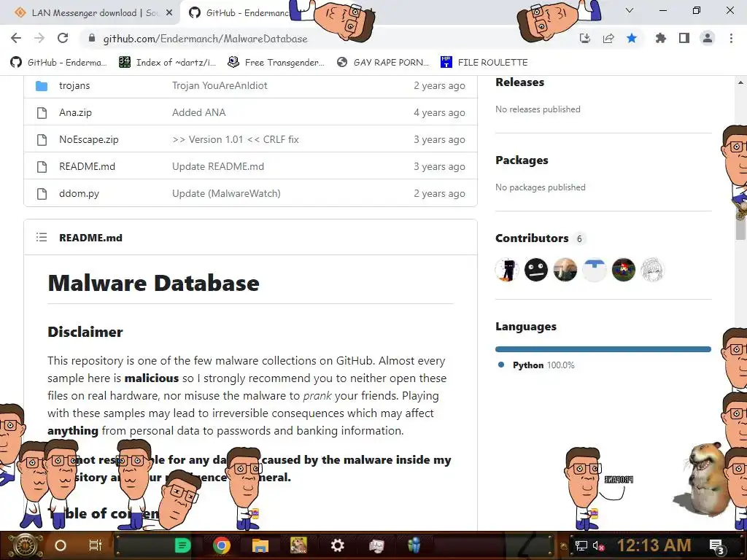Open the Index of ~dartz bookmark
The width and height of the screenshot is (747, 560).
[x=167, y=63]
